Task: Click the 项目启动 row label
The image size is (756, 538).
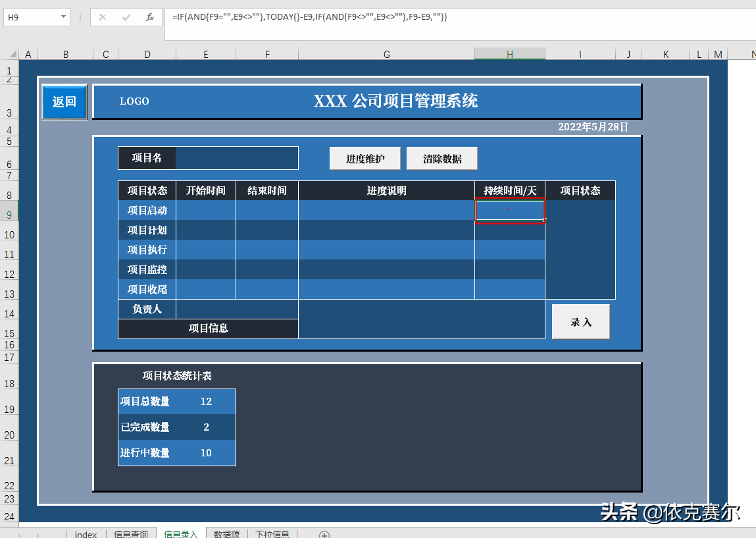Action: coord(147,210)
